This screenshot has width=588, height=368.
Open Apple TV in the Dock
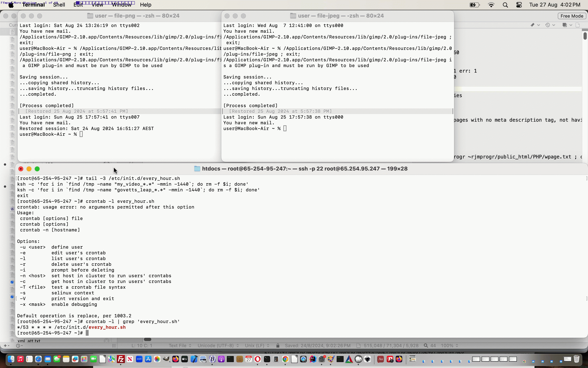(185, 359)
